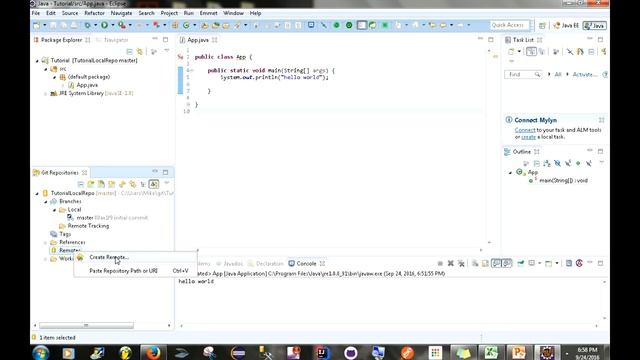
Task: Open Display Selected Console dropdown
Action: 540,264
